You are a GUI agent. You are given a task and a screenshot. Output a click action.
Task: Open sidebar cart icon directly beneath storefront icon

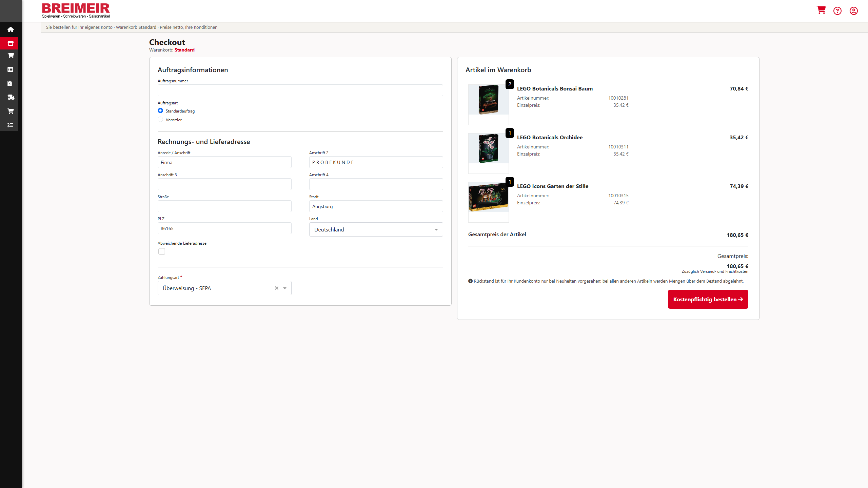[x=11, y=56]
